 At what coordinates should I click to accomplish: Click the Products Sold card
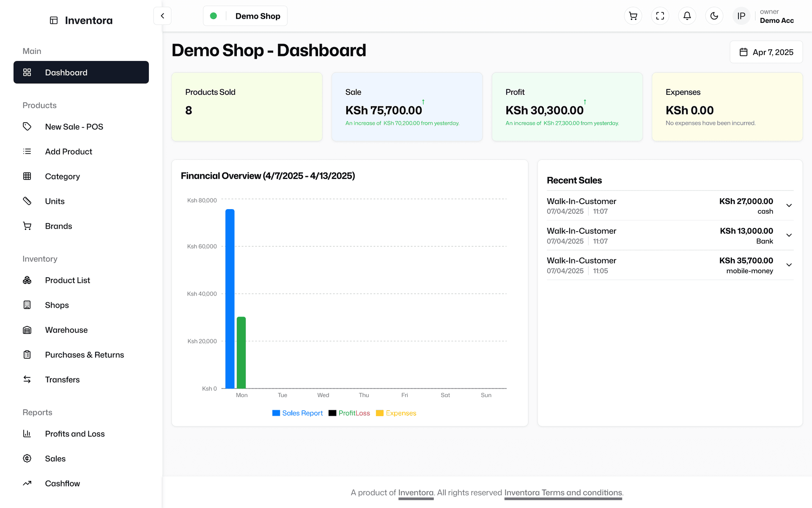[x=247, y=107]
